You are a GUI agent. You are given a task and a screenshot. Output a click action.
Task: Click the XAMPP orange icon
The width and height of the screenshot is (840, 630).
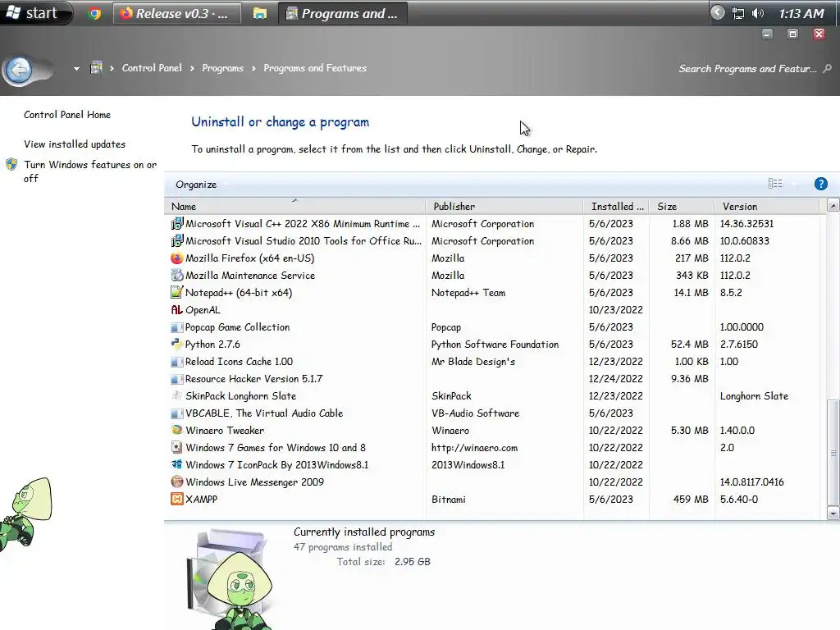click(x=177, y=500)
